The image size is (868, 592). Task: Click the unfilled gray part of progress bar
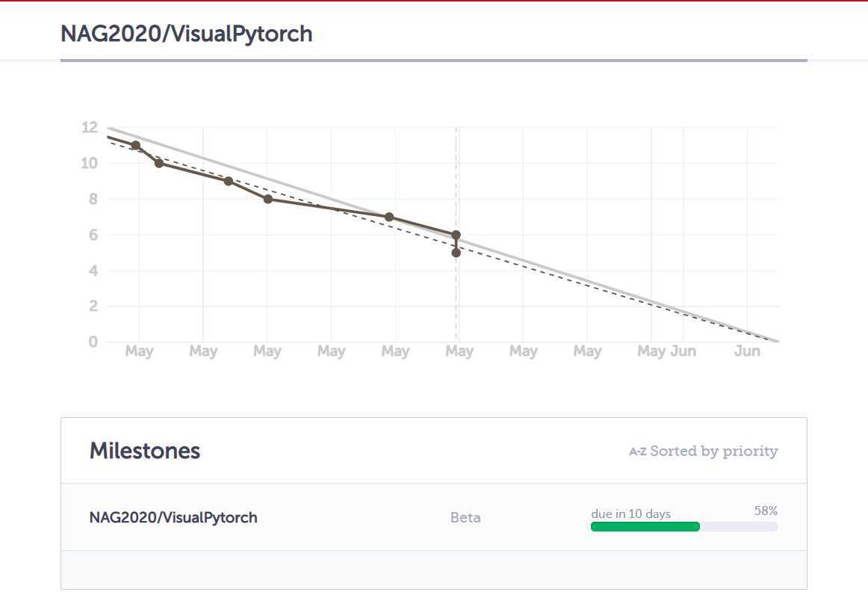tap(739, 527)
